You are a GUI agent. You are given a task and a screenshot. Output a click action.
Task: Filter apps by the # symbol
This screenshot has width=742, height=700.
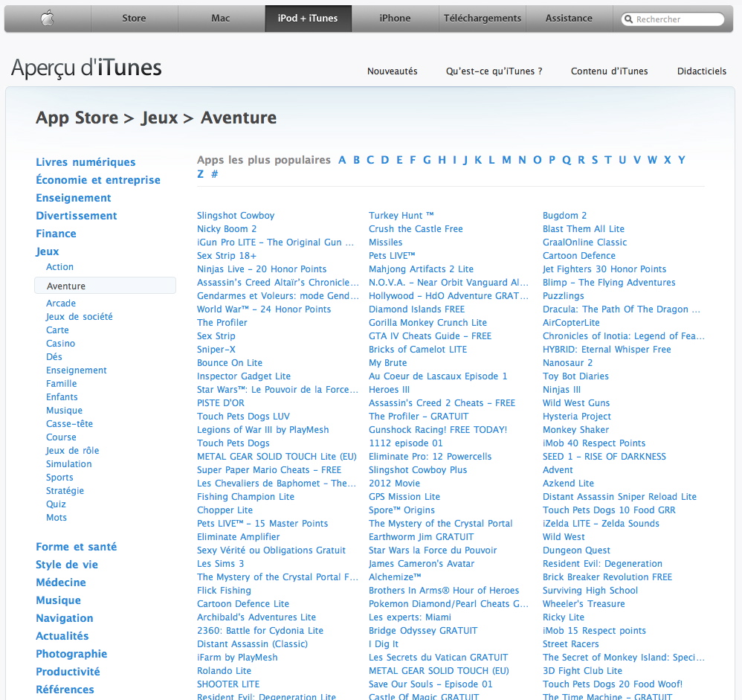214,174
